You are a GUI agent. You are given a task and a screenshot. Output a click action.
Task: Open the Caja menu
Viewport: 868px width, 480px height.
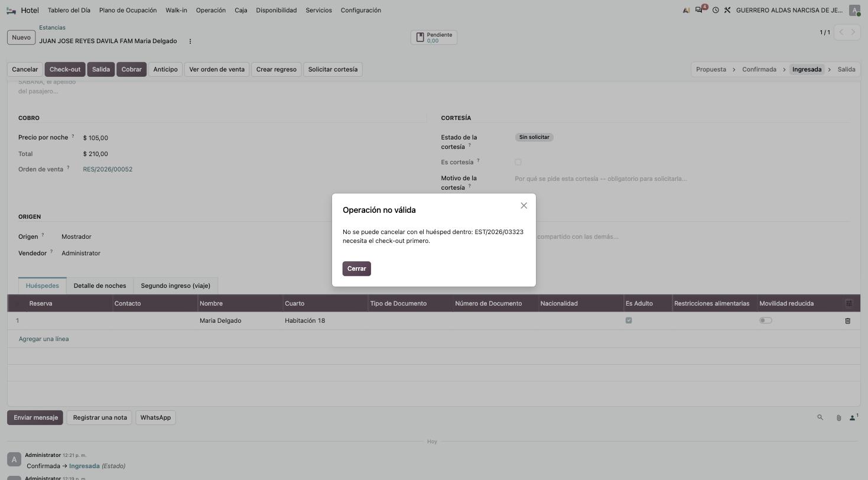[x=241, y=10]
